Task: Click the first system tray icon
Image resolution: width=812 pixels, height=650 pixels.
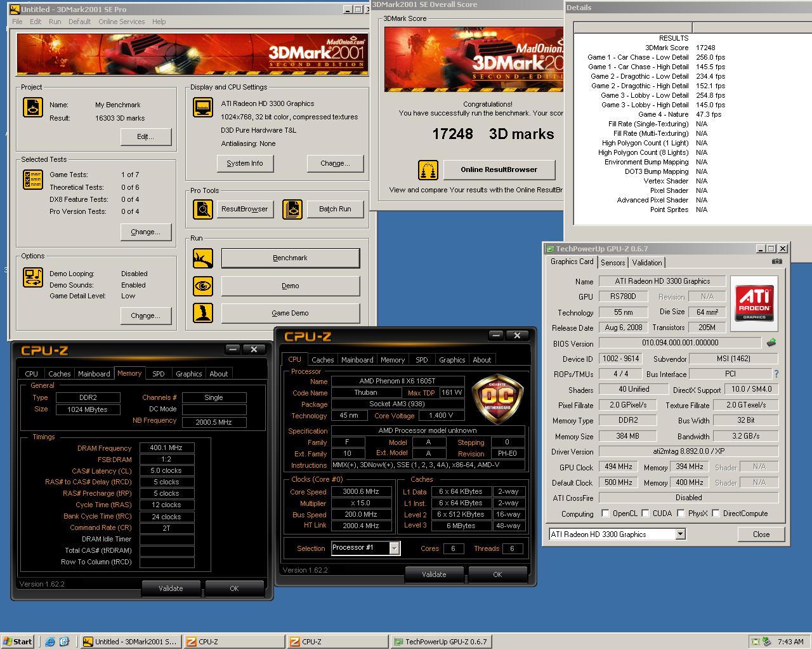Action: point(755,642)
